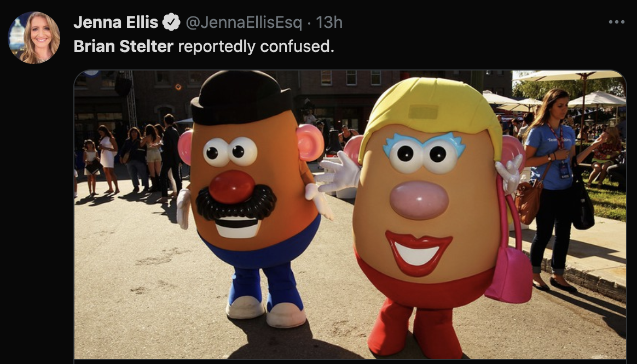Open the tweet's three-dot more menu
The height and width of the screenshot is (364, 637).
coord(616,22)
